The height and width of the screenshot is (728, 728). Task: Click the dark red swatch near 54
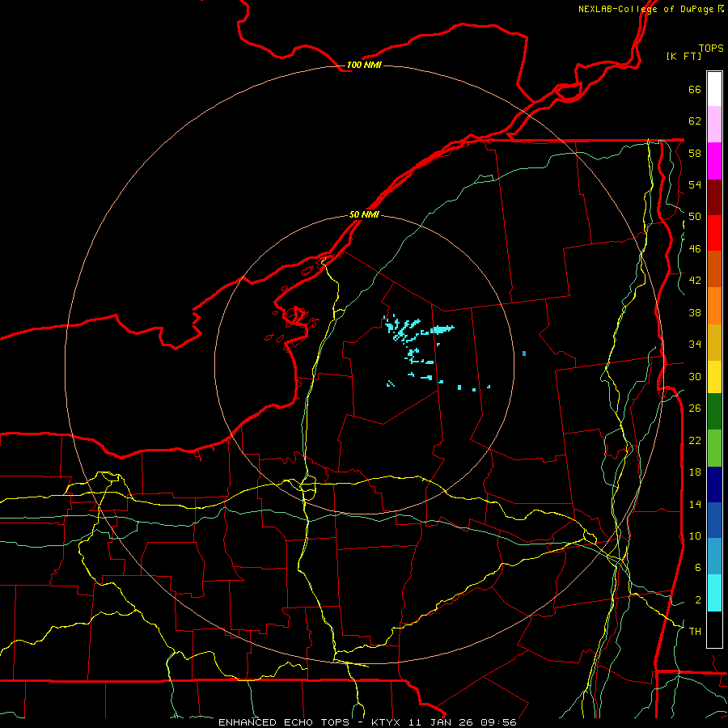pos(714,197)
